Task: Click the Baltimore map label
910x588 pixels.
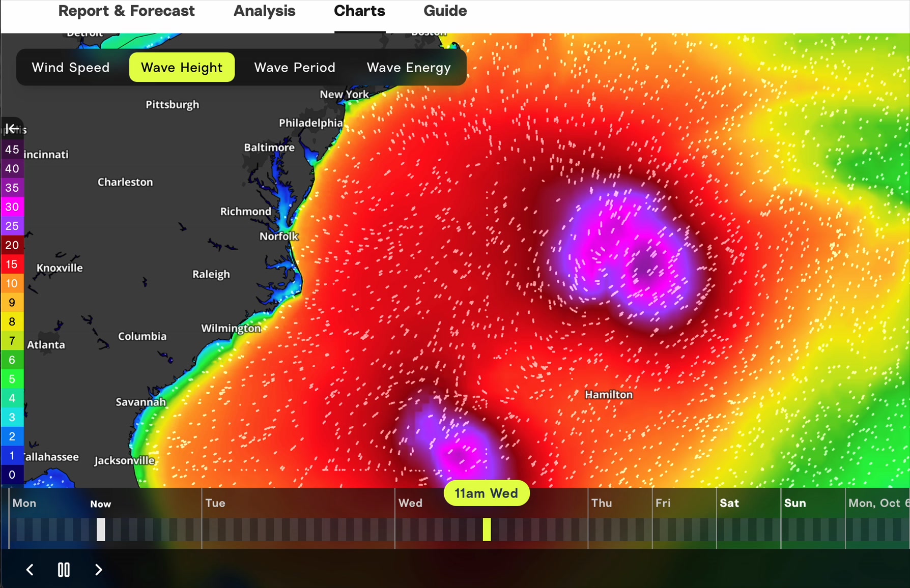Action: point(269,148)
